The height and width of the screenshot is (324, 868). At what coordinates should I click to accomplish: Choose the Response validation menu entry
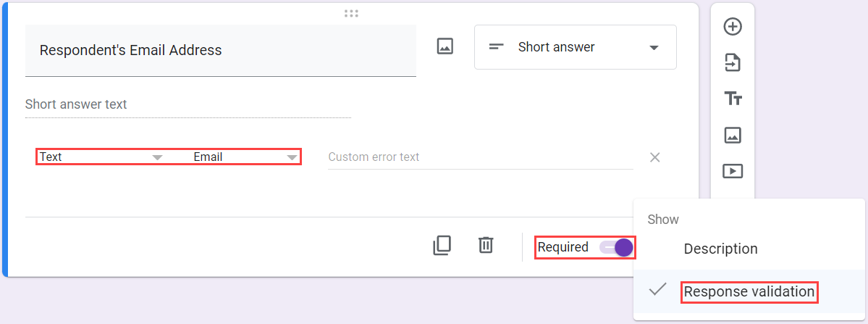[x=749, y=291]
